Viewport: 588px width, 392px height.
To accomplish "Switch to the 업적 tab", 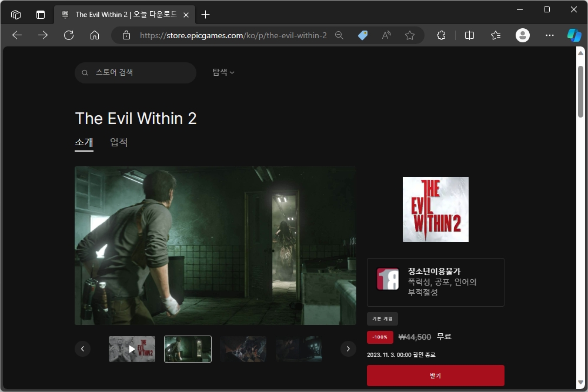I will [x=119, y=142].
